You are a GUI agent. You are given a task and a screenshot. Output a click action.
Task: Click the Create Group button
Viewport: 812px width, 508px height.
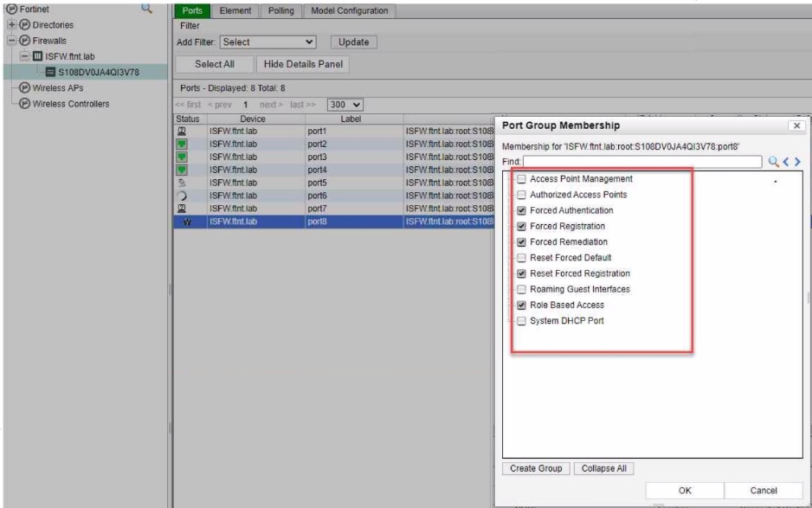(535, 468)
